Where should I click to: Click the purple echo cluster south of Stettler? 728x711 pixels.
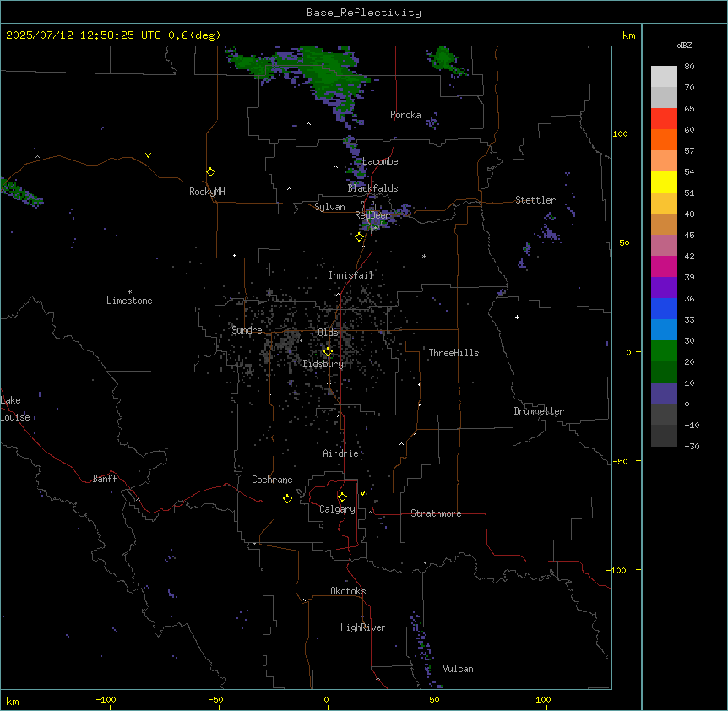[x=550, y=232]
